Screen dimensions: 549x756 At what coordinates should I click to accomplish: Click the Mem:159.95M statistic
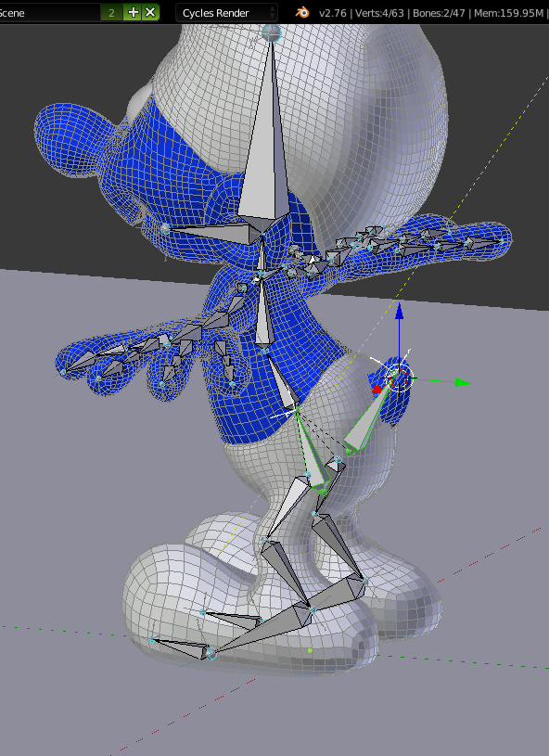[508, 13]
